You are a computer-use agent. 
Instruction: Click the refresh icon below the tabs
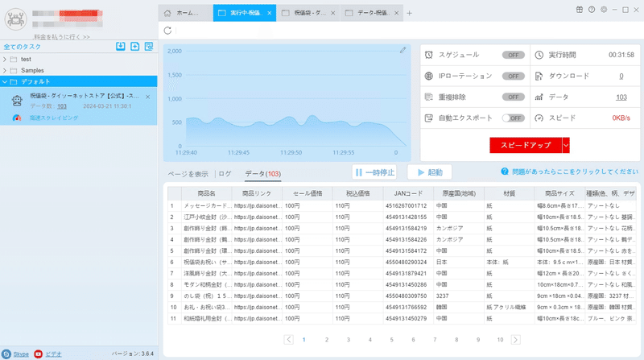tap(167, 31)
